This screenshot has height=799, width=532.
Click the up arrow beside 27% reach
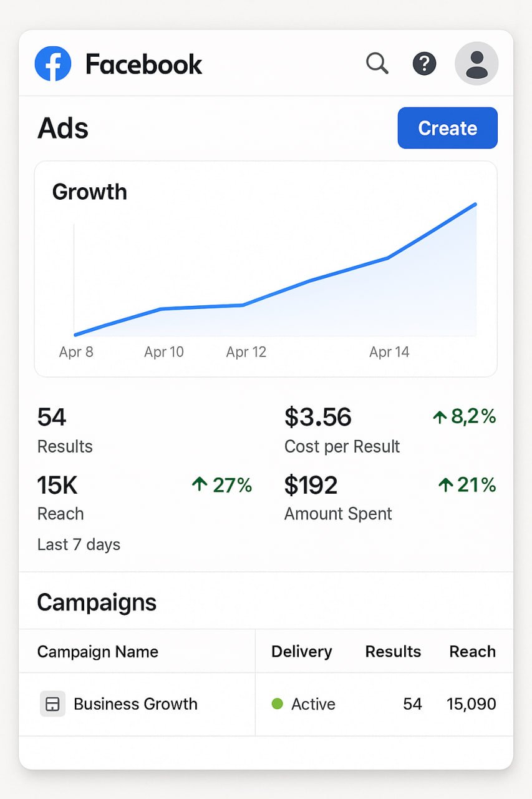[x=200, y=484]
